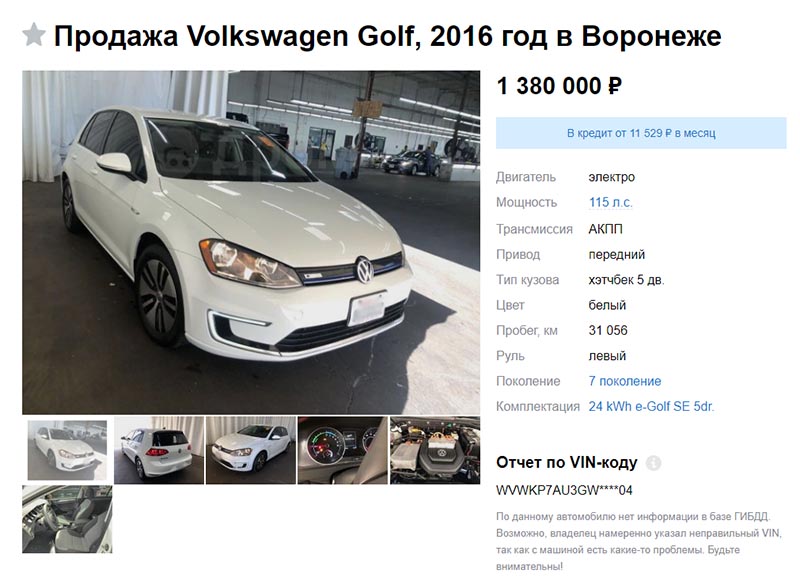
Task: Click the VIN report info icon
Action: tap(654, 463)
